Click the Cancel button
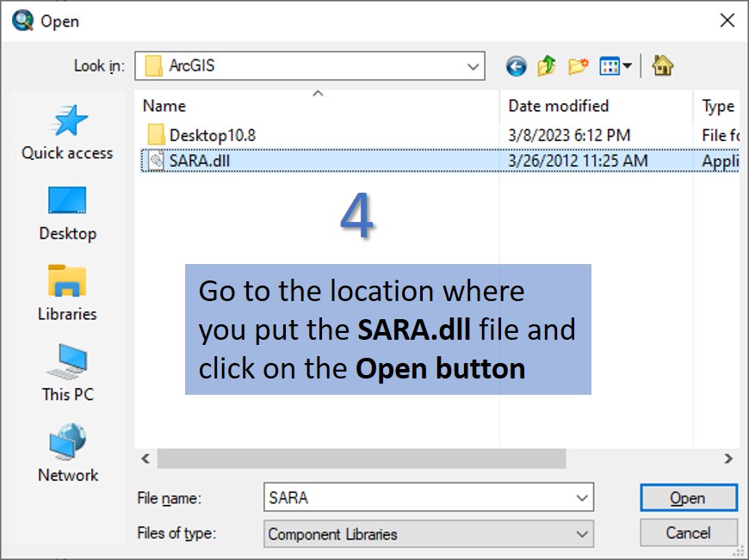749x560 pixels. click(x=688, y=532)
